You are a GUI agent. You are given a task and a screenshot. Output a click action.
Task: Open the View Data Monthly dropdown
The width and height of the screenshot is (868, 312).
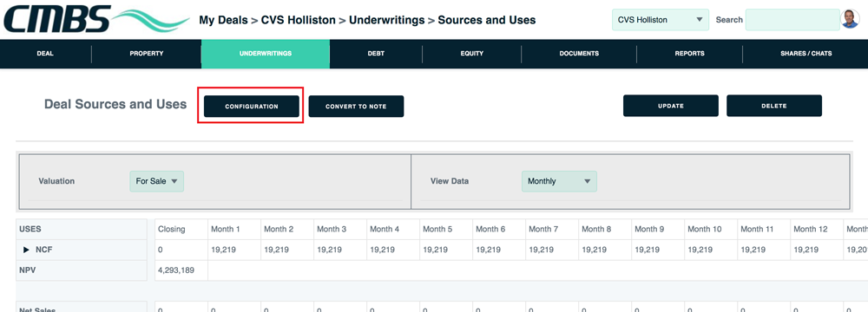[x=559, y=181]
